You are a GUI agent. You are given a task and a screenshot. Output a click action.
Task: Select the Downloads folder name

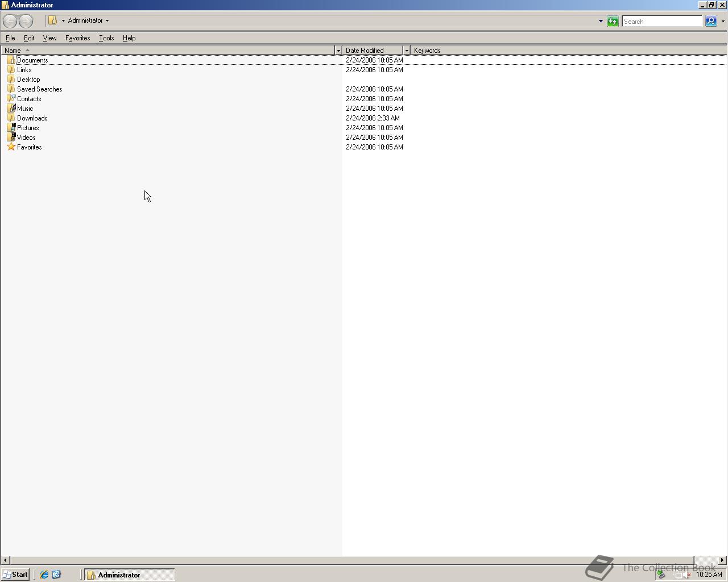pyautogui.click(x=32, y=118)
